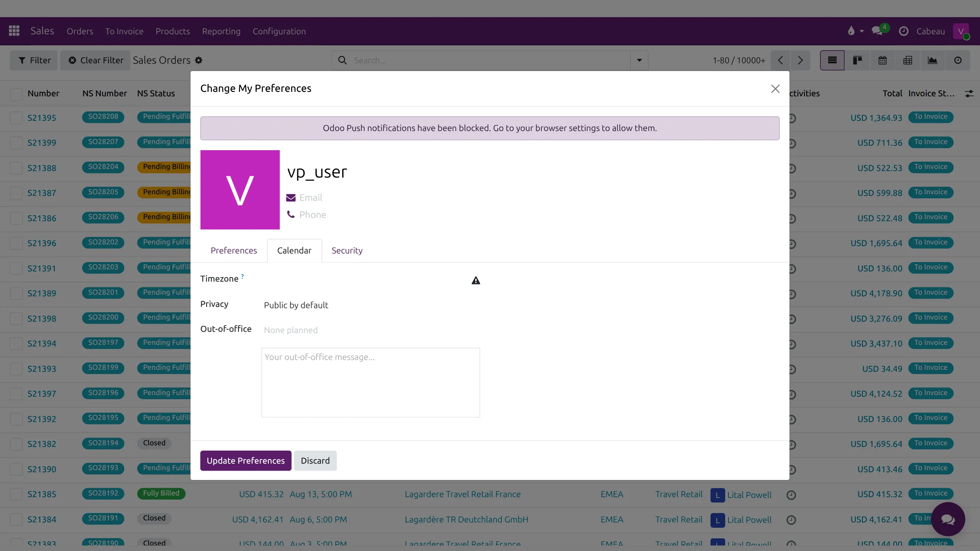Image resolution: width=980 pixels, height=551 pixels.
Task: Open the apps grid menu icon
Action: pos(14,31)
